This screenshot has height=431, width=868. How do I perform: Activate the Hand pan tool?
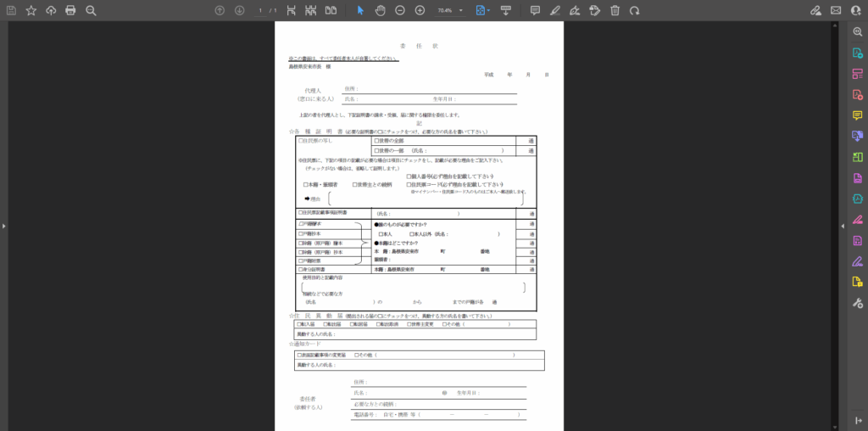[380, 10]
